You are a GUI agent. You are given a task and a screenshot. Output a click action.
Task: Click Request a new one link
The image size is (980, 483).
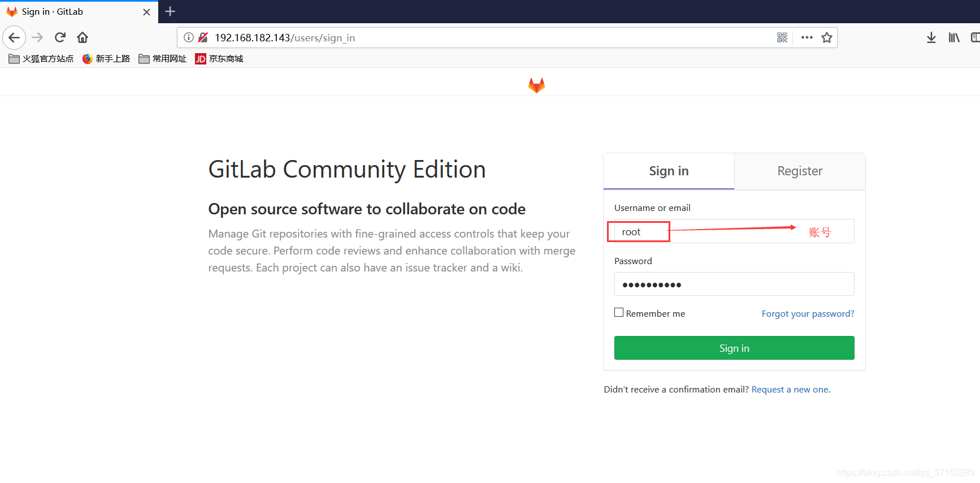(790, 390)
